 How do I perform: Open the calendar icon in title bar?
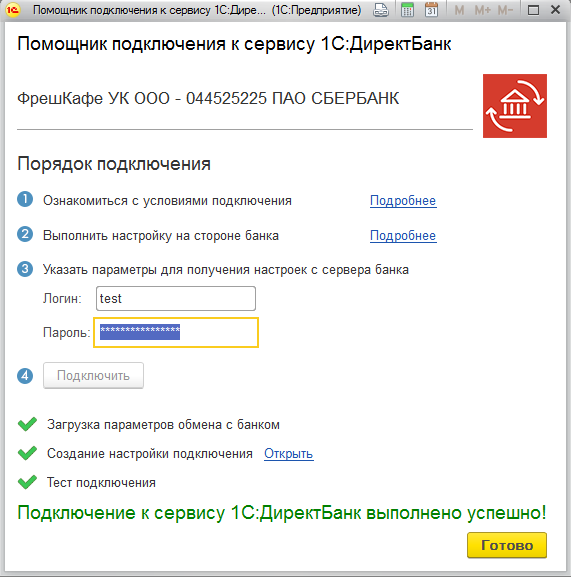(x=431, y=10)
